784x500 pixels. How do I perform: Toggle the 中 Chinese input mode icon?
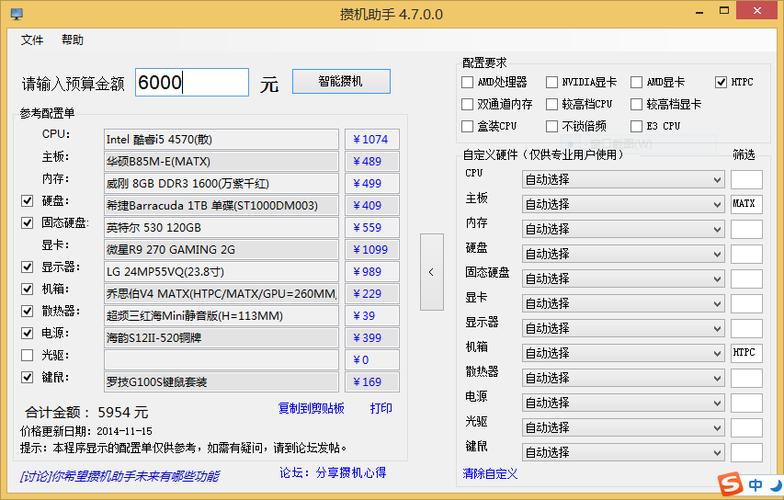click(755, 484)
